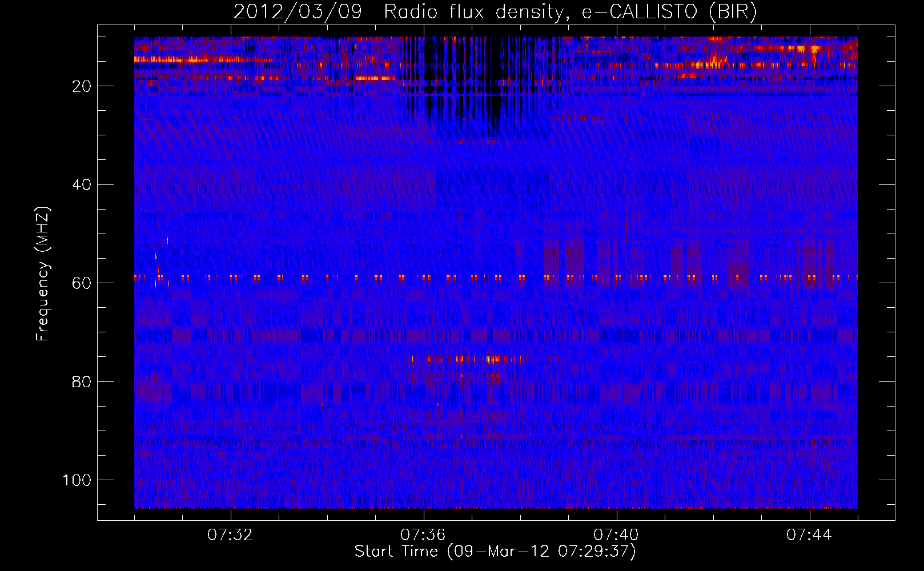Click the 100 MHz frequency tick label
The width and height of the screenshot is (924, 571).
click(x=77, y=480)
